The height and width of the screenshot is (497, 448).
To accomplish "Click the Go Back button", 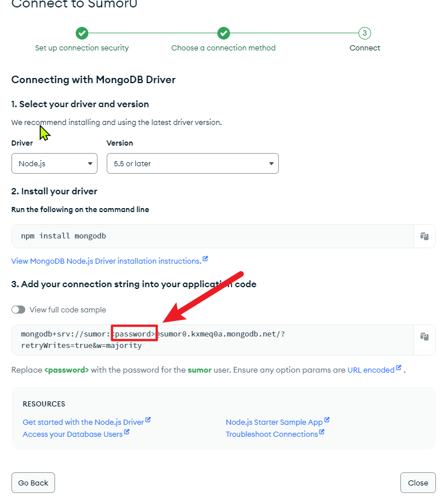I will click(x=33, y=483).
